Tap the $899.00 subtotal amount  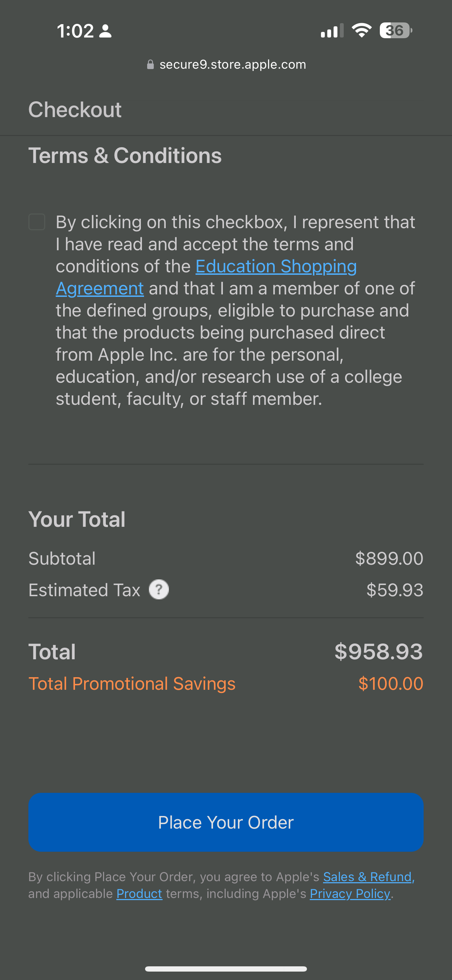pos(389,558)
